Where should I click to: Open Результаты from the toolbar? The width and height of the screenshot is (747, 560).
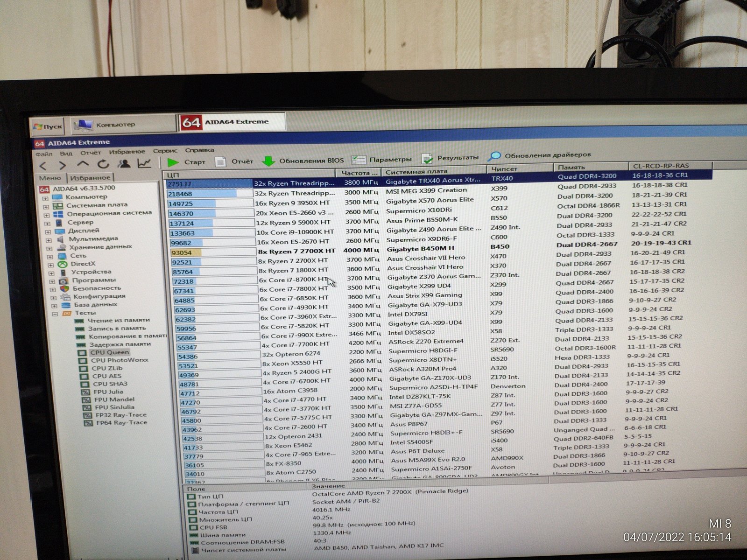[x=450, y=158]
